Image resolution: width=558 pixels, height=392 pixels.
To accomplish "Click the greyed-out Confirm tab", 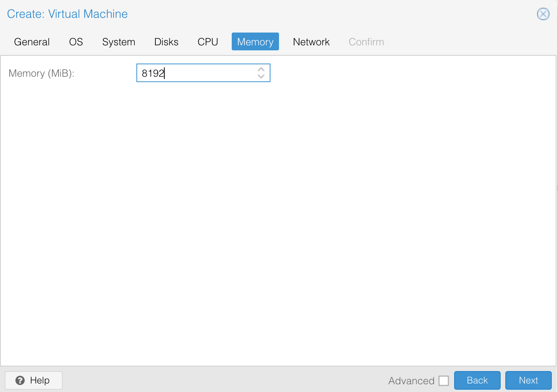I will (366, 41).
